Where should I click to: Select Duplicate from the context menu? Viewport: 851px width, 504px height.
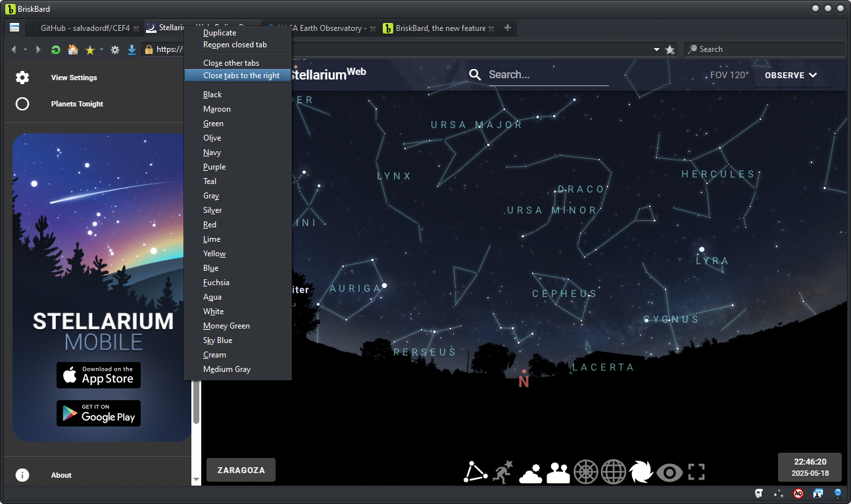[238, 33]
